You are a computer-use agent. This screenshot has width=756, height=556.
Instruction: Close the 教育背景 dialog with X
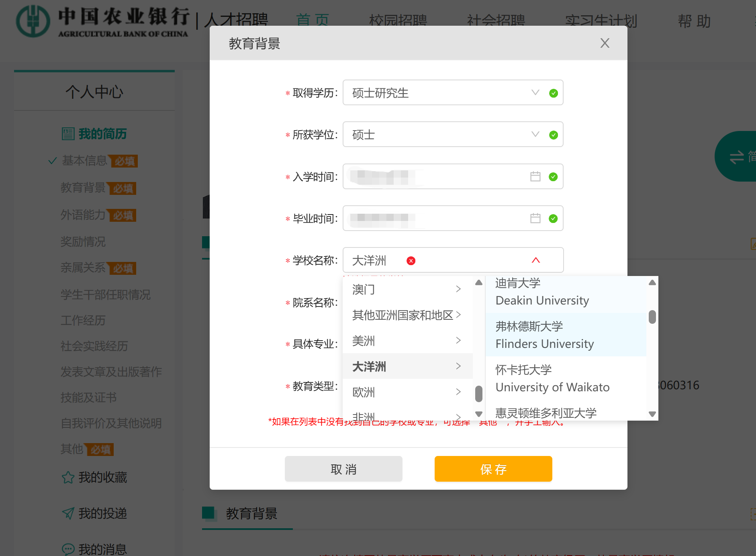tap(605, 43)
